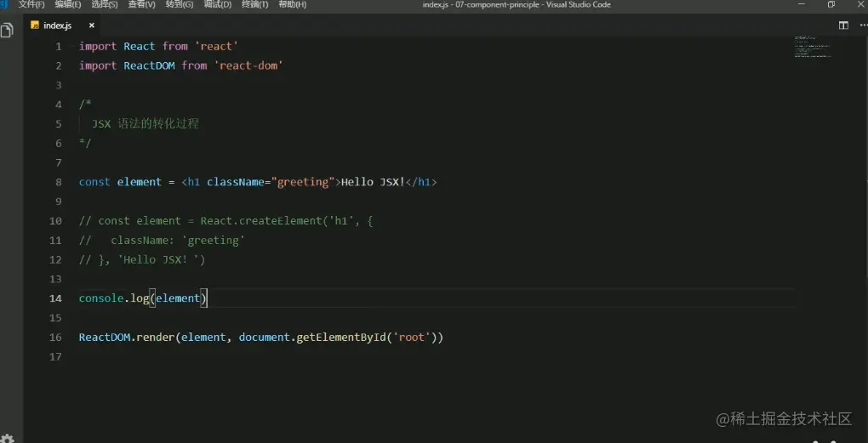Click line number 14 in the gutter
The image size is (868, 443).
(x=55, y=298)
